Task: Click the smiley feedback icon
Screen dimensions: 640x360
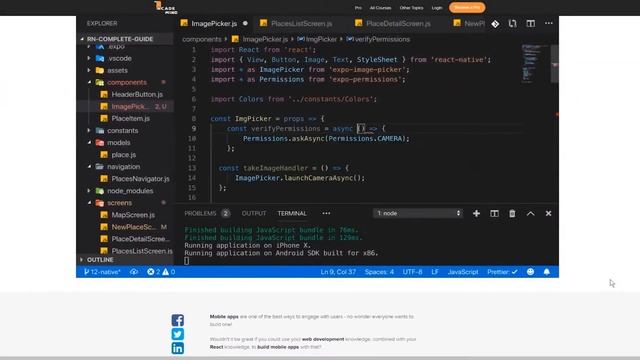Action: click(530, 272)
